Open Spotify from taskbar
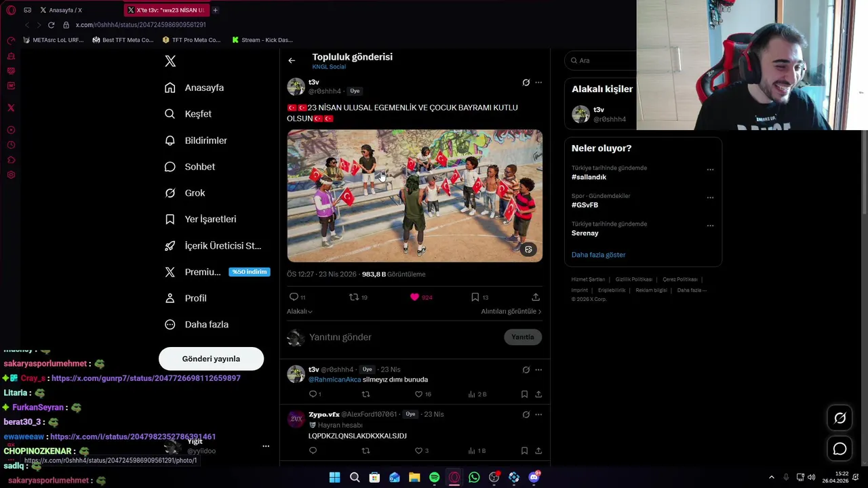The height and width of the screenshot is (488, 868). [434, 477]
